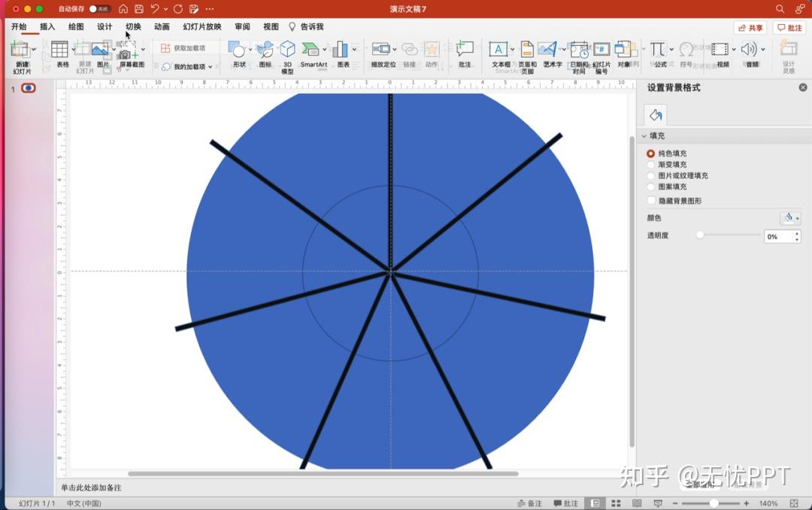The image size is (812, 510).
Task: Open the 音频 dropdown arrow
Action: (x=763, y=50)
